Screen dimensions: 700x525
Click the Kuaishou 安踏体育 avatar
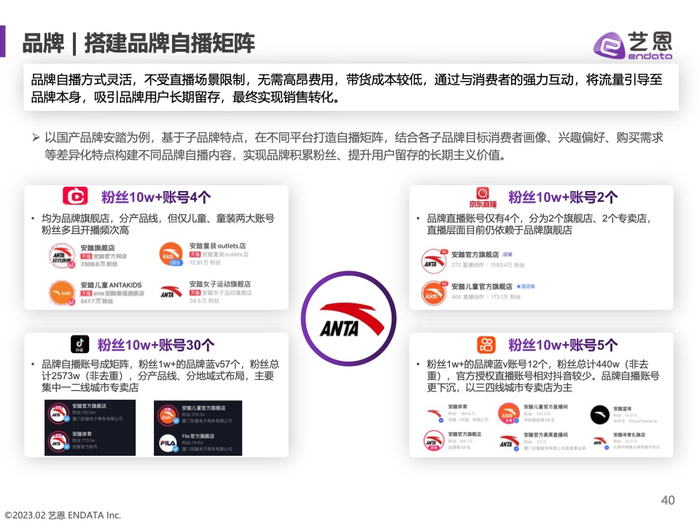point(434,414)
